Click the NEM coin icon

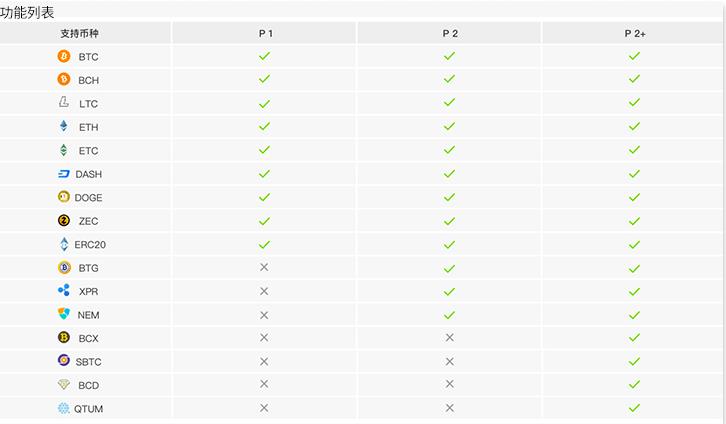[x=64, y=314]
